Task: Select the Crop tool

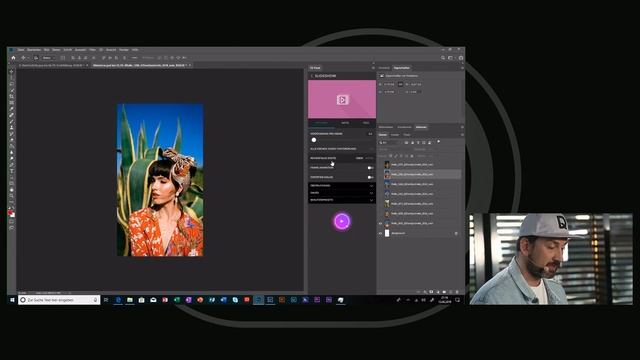Action: (11, 96)
